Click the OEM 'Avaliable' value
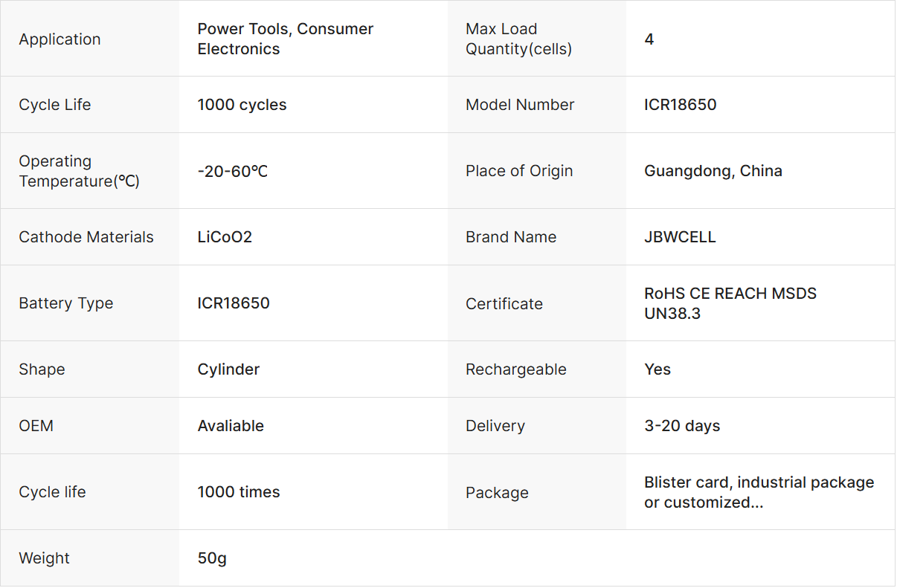Screen dimensions: 897x588 (x=231, y=426)
